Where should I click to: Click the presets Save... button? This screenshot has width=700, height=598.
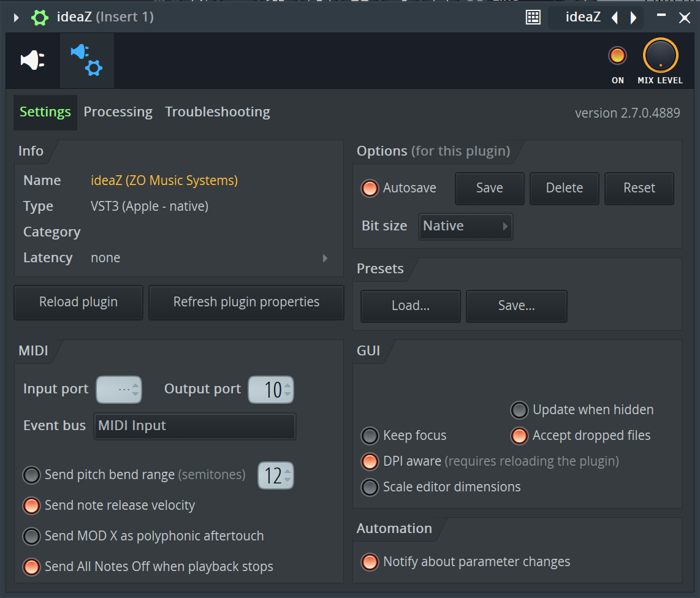tap(517, 306)
